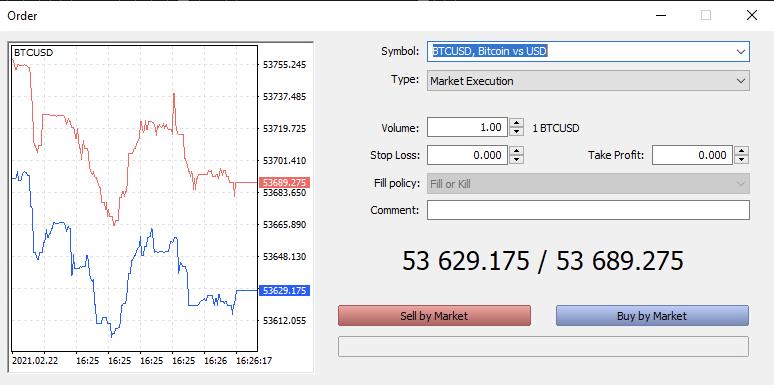Decrease Volume with the down arrow
The width and height of the screenshot is (774, 385).
click(516, 131)
